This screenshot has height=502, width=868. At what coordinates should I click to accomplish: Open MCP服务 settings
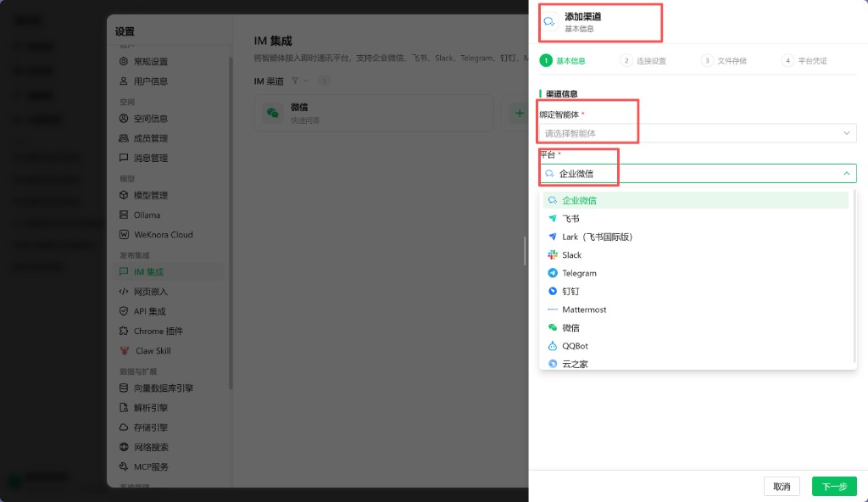point(169,467)
